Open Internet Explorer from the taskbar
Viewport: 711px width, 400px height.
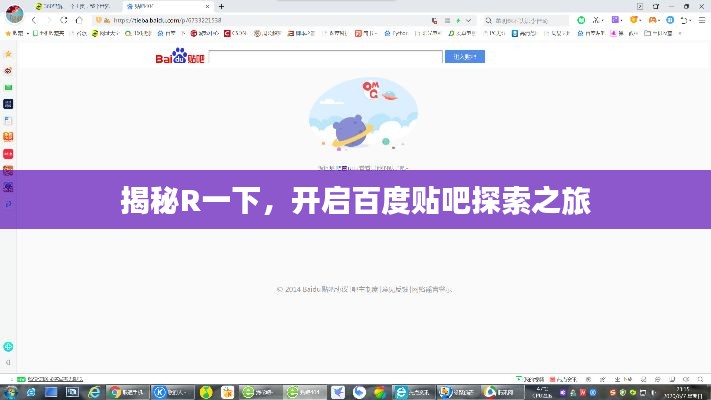tap(94, 392)
